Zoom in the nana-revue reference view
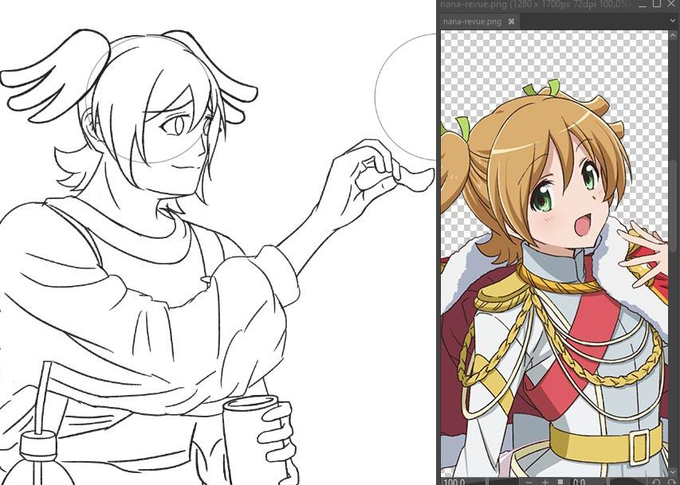Image resolution: width=680 pixels, height=485 pixels. click(x=545, y=482)
